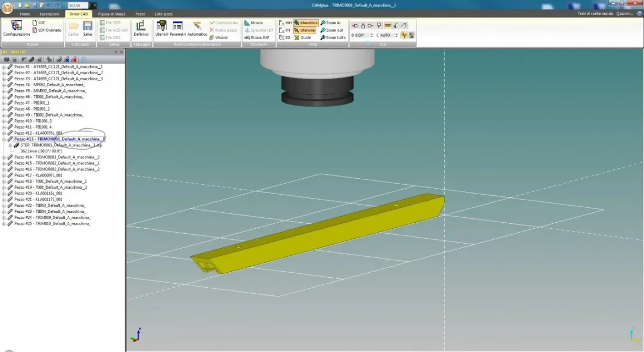Open the Utensili tools icon
This screenshot has height=352, width=644.
pos(161,29)
